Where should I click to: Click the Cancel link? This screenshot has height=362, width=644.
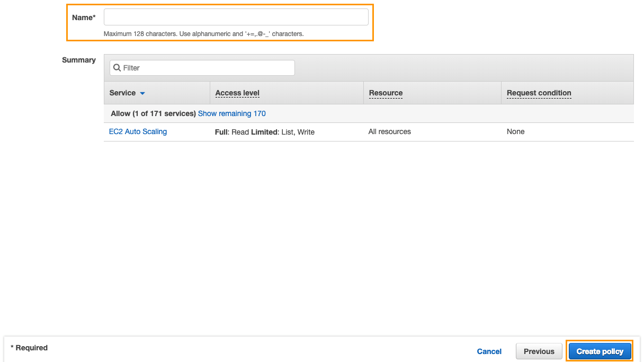pyautogui.click(x=489, y=351)
